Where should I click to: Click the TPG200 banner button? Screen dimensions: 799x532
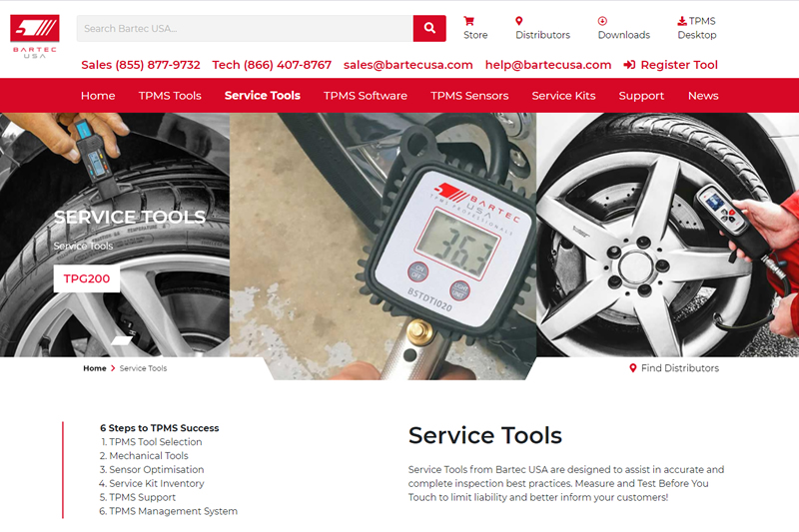(x=87, y=278)
